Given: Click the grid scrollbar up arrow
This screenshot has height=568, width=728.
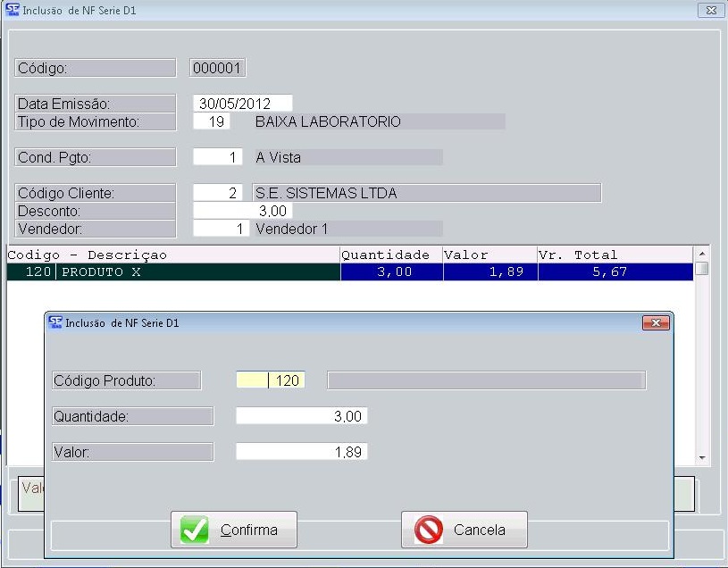Looking at the screenshot, I should 702,255.
